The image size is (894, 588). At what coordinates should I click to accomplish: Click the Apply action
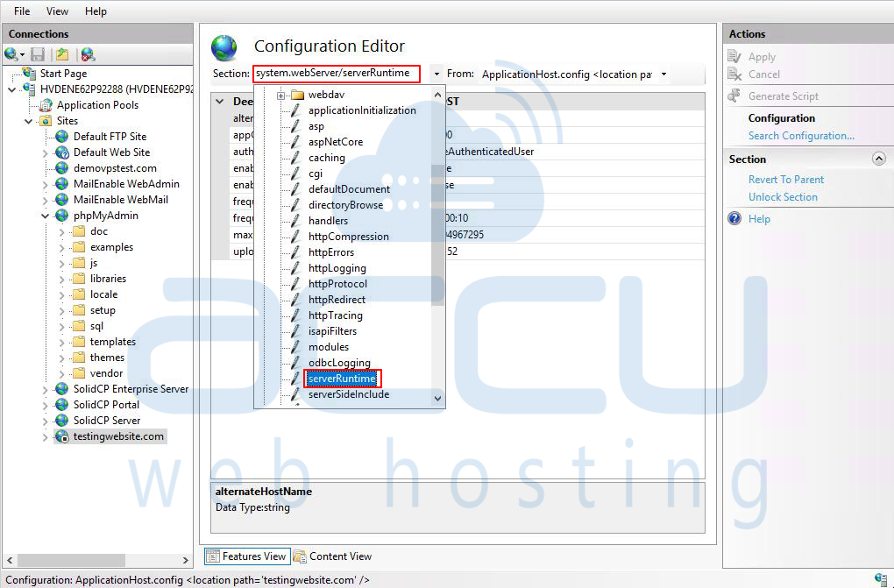point(762,56)
